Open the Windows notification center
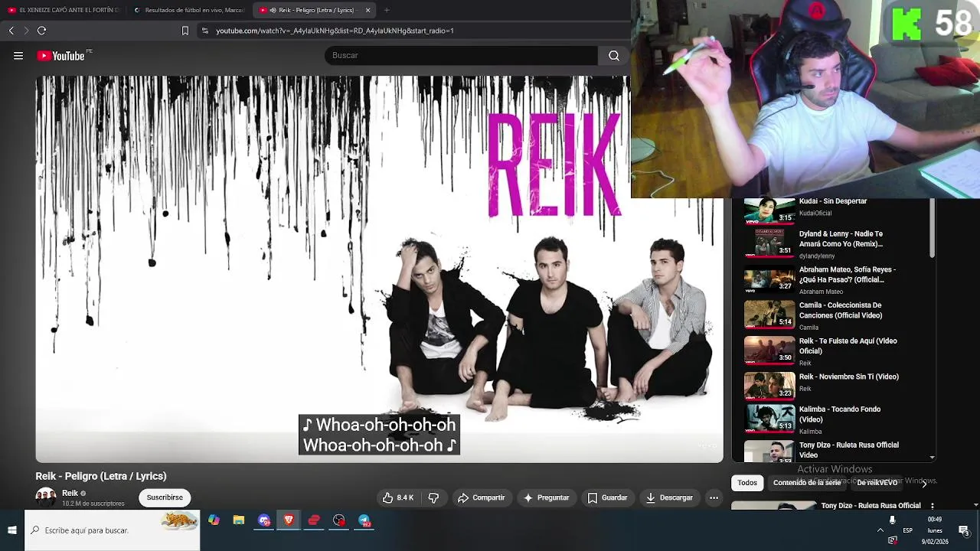Image resolution: width=980 pixels, height=551 pixels. (964, 530)
